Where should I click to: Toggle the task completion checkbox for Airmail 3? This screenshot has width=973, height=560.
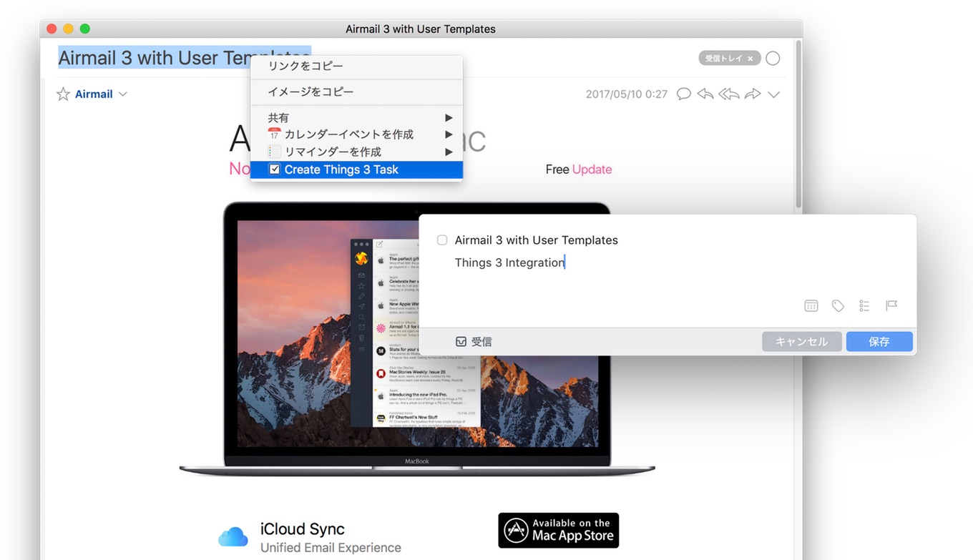442,240
